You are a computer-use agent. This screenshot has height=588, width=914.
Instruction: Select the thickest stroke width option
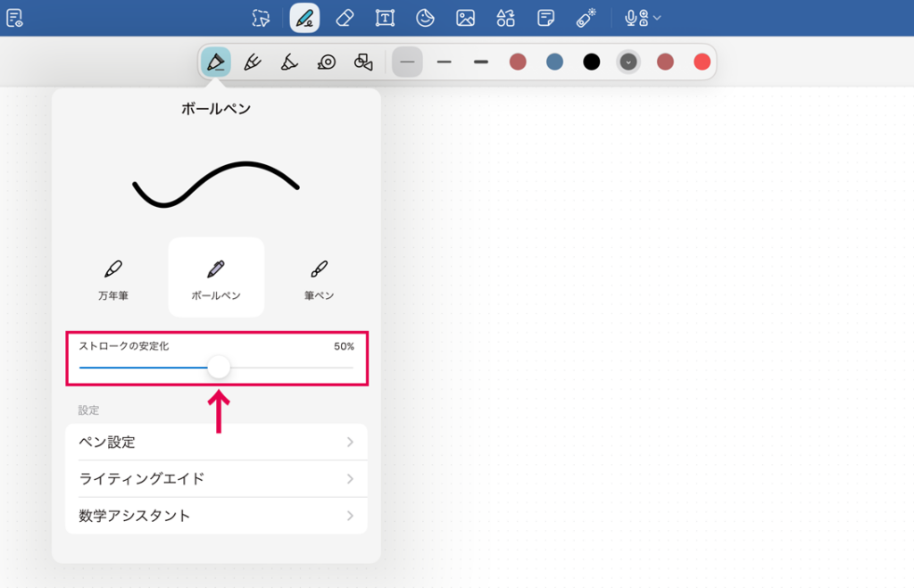tap(481, 62)
